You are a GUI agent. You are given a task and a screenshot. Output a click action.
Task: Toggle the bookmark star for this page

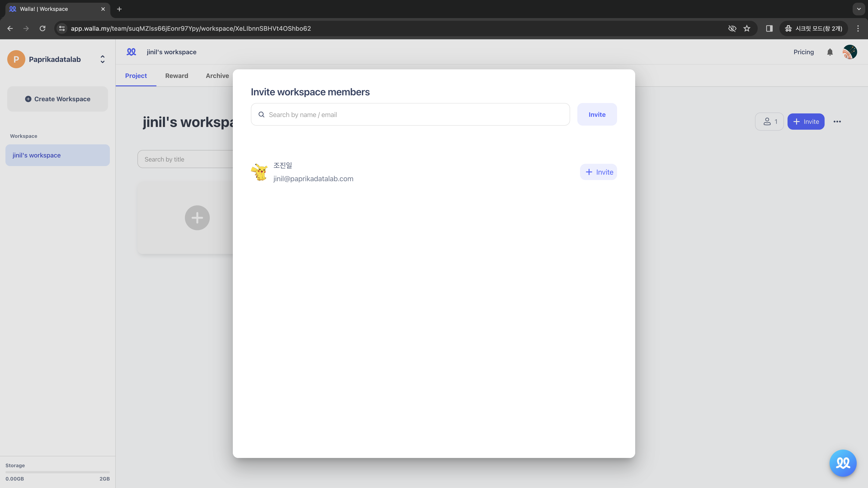tap(747, 28)
